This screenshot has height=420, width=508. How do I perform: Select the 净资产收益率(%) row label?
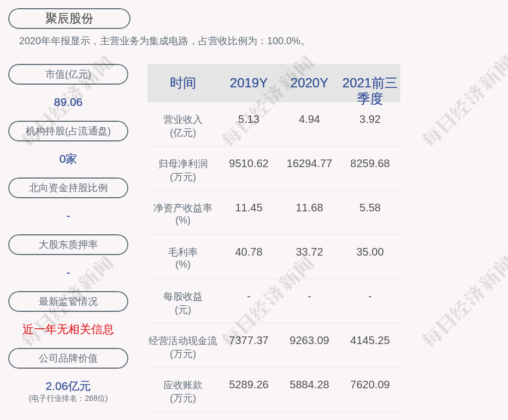pyautogui.click(x=183, y=214)
